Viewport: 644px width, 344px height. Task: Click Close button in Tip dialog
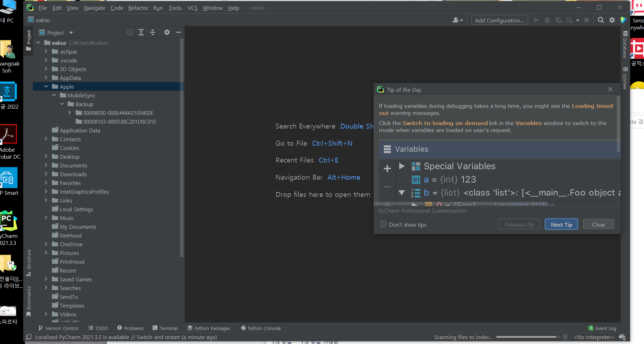598,225
